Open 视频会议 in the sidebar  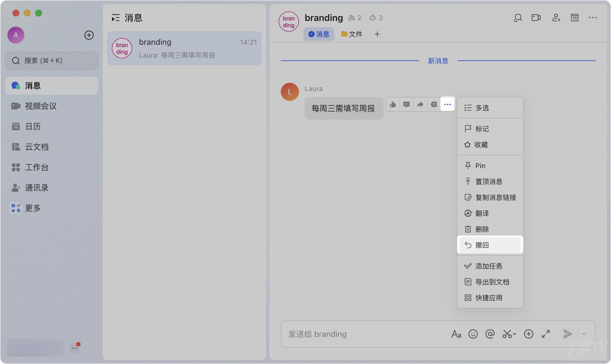click(52, 106)
